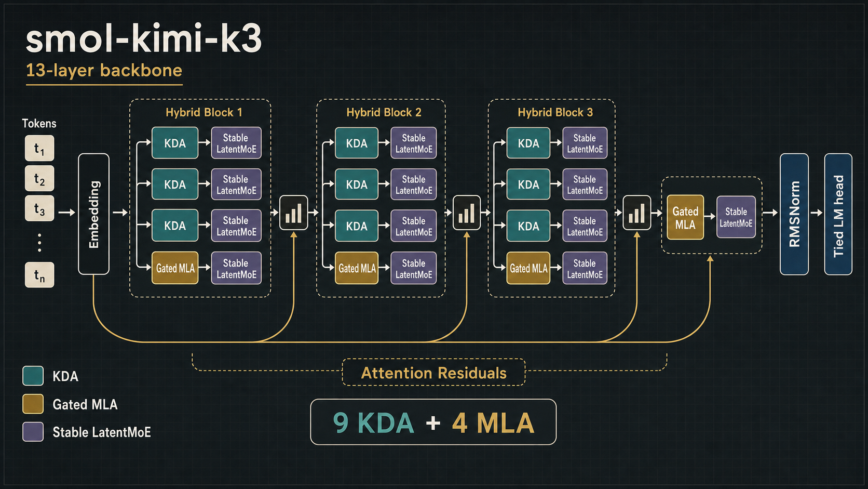The image size is (868, 489).
Task: Click the Gated MLA block inside Hybrid Block 1
Action: [x=175, y=268]
